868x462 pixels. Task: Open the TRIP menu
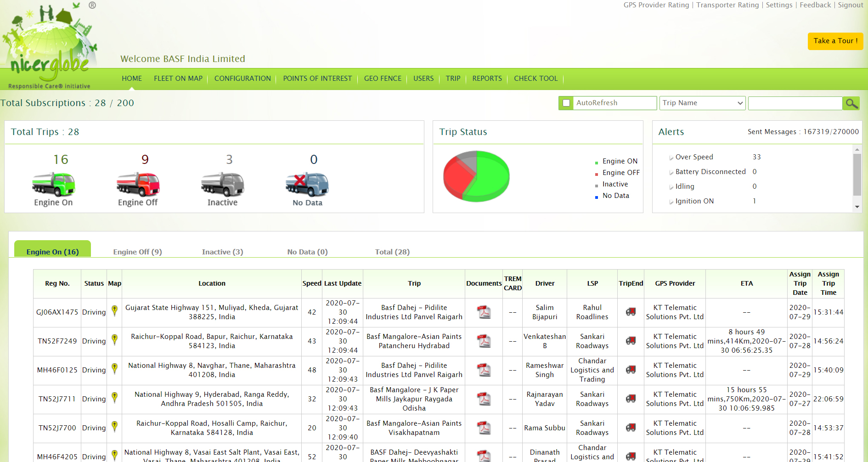pos(453,79)
